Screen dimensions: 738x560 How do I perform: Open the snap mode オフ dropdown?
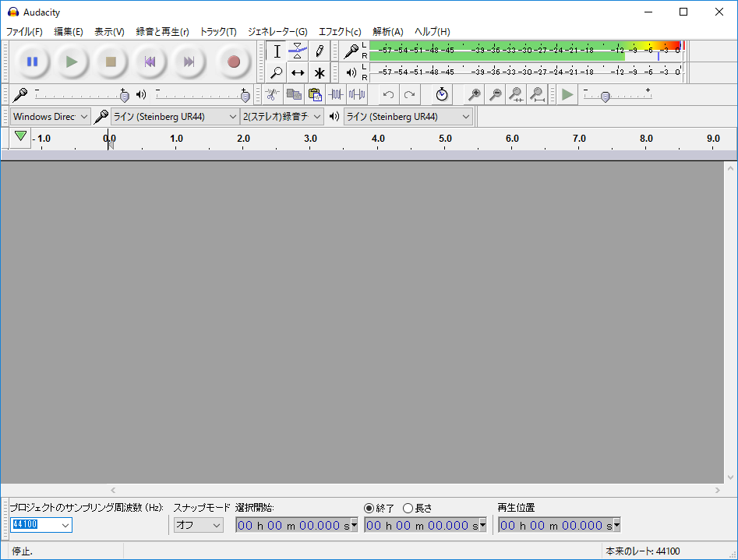coord(197,524)
